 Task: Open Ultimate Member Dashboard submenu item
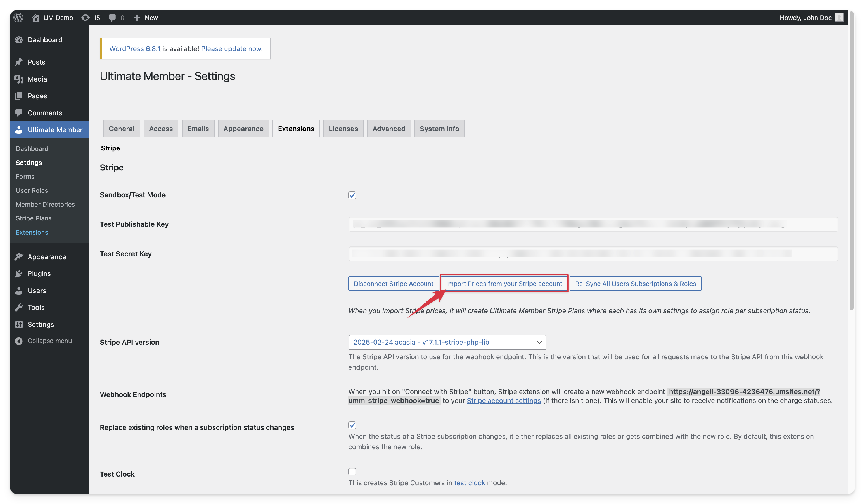[32, 149]
